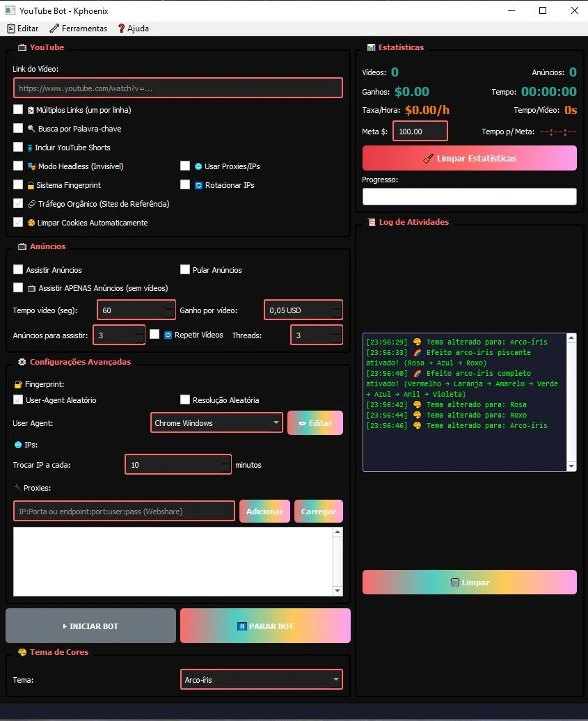Check the Incluir YouTube Shorts checkbox

coord(18,148)
